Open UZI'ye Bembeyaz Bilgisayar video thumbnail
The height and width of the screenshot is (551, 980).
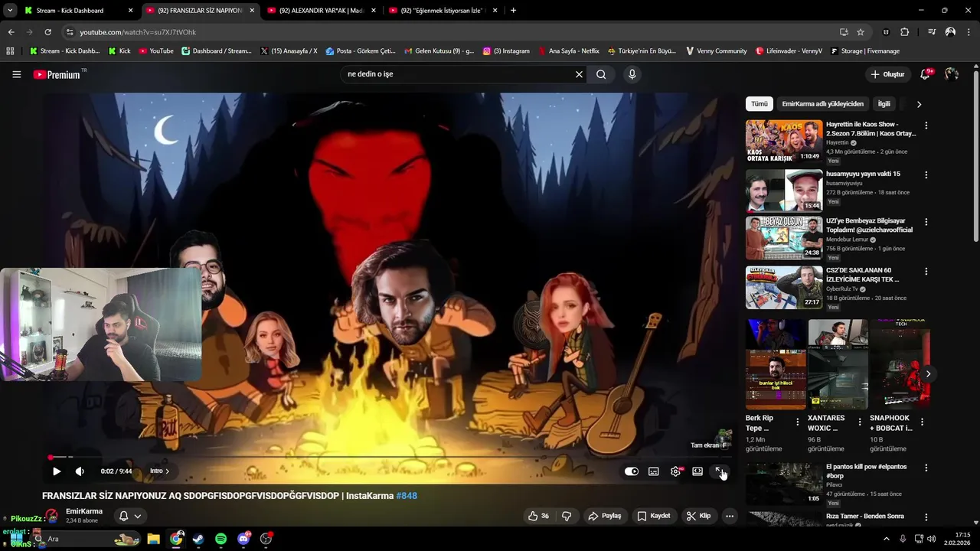pos(784,238)
